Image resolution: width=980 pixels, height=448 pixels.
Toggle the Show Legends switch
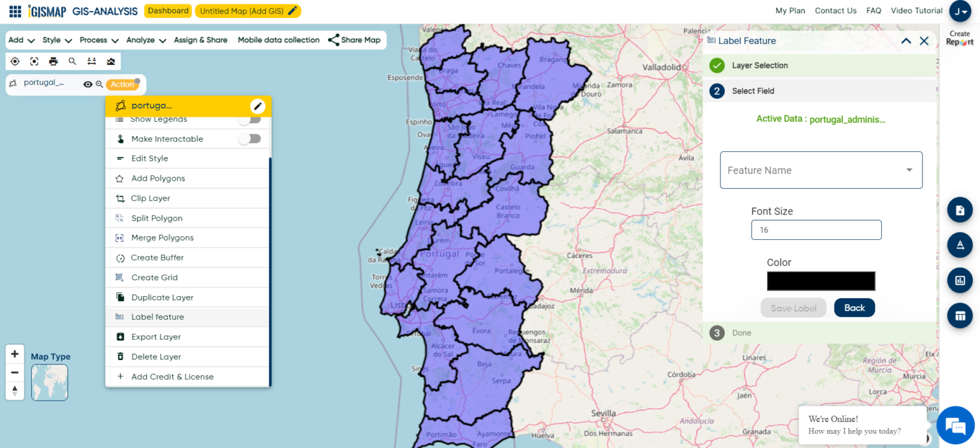pyautogui.click(x=249, y=119)
